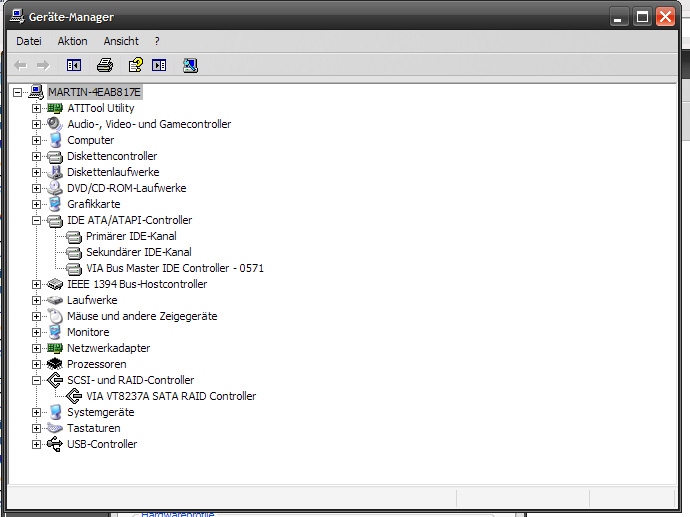690x517 pixels.
Task: Scan for hardware changes toolbar icon
Action: click(190, 66)
